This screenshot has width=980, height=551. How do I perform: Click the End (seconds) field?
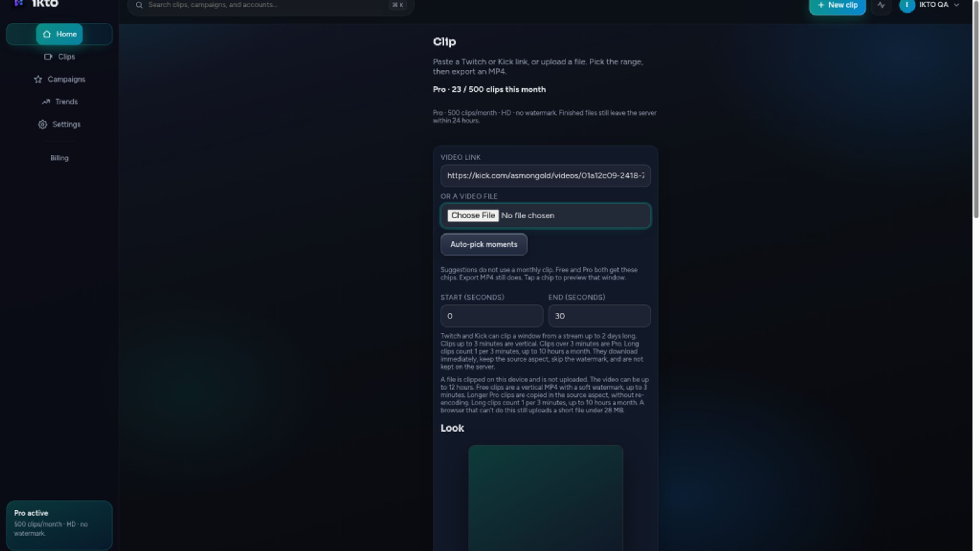(599, 316)
